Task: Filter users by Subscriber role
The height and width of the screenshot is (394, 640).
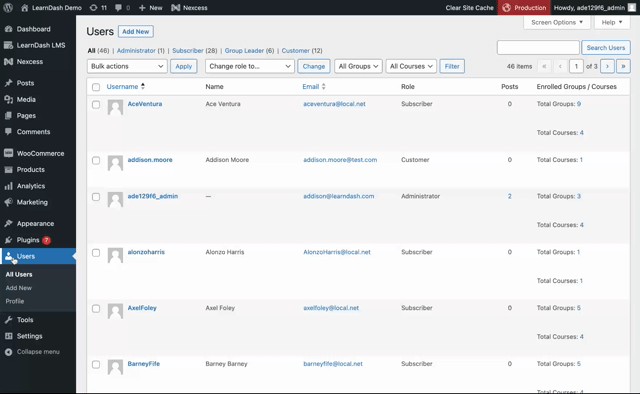Action: pos(188,51)
